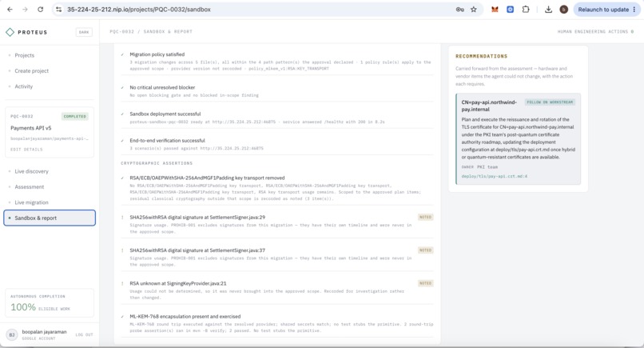The height and width of the screenshot is (348, 644).
Task: Click OWNER PKI team line
Action: [479, 167]
